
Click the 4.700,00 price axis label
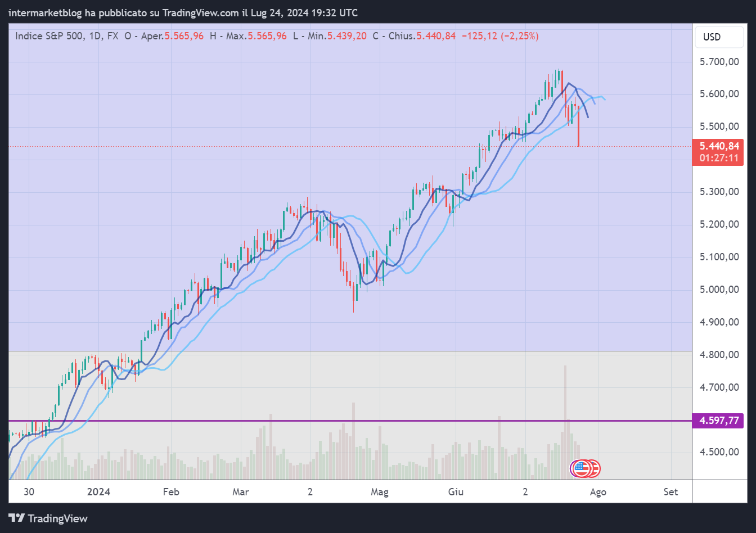coord(719,387)
